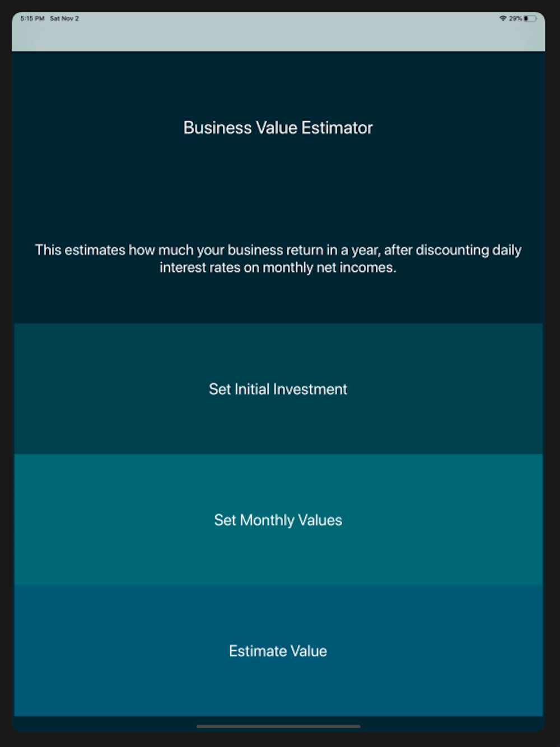Tap the Wi-Fi icon in status bar

503,18
